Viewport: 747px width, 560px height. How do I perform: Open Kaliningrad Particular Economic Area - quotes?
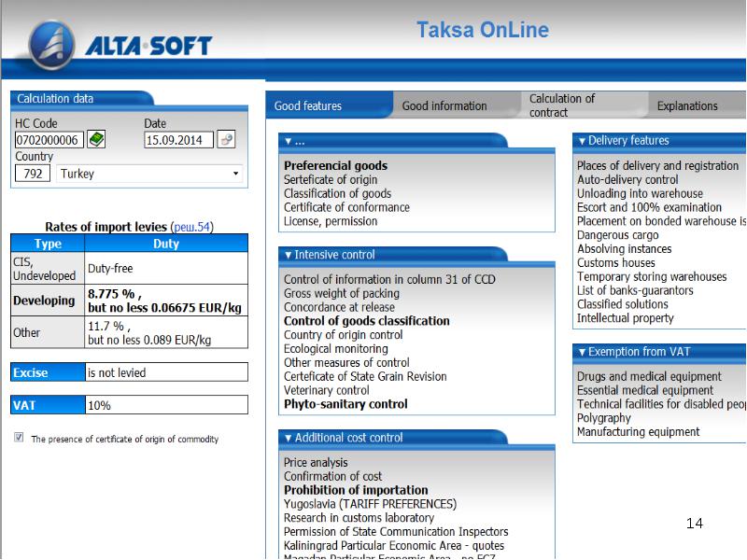pyautogui.click(x=394, y=545)
